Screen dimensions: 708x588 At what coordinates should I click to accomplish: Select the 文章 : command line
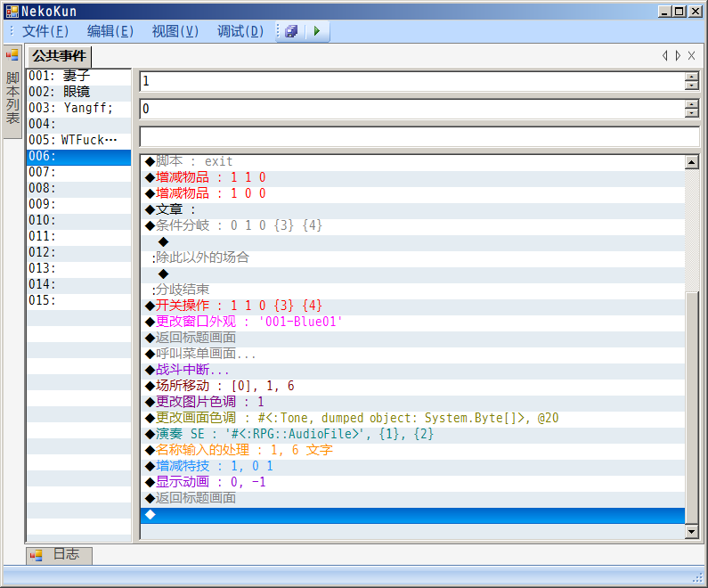pyautogui.click(x=412, y=209)
